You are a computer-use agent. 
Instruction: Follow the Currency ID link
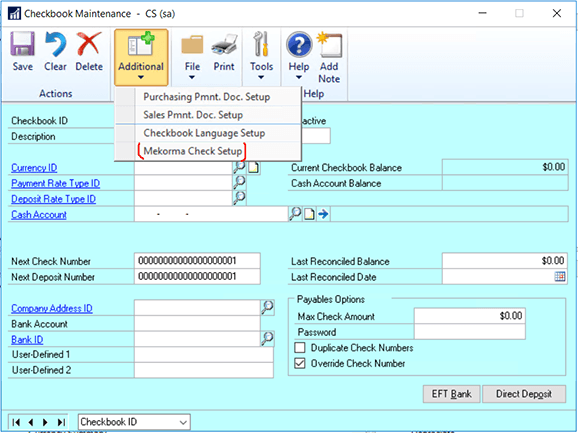tap(34, 168)
